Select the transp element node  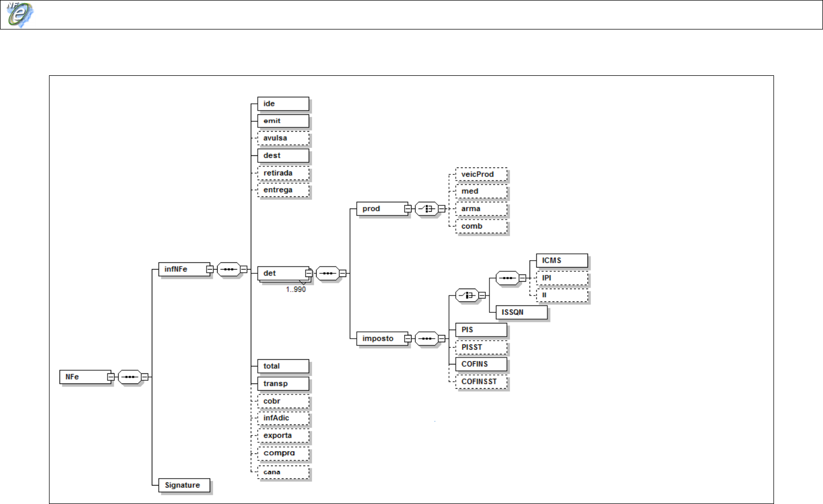point(283,383)
